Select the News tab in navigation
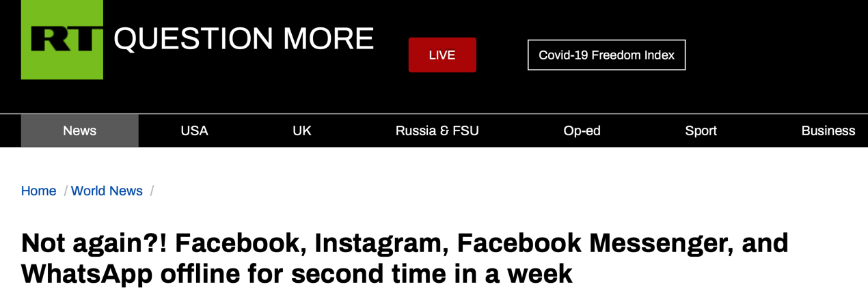The image size is (868, 304). [80, 130]
